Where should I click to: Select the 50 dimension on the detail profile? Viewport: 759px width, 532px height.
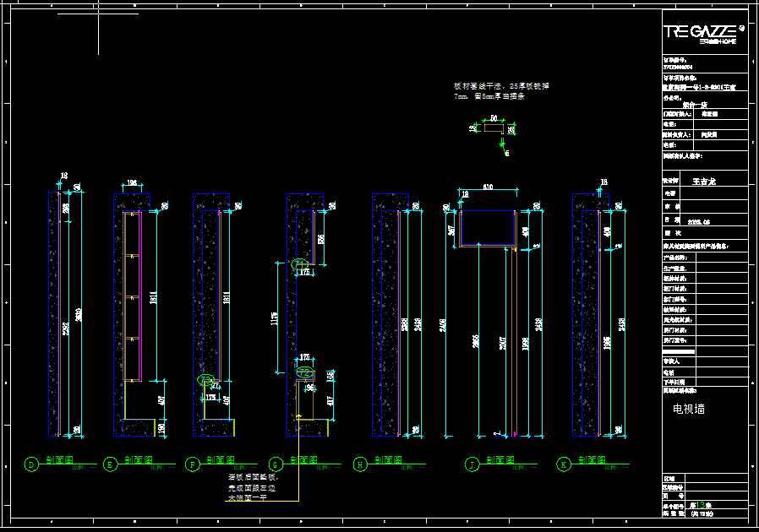[x=494, y=118]
